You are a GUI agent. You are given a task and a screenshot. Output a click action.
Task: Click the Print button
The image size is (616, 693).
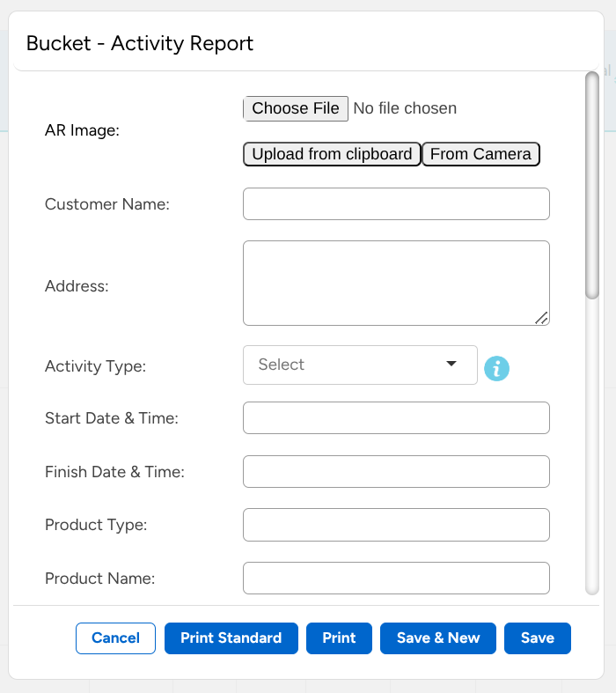tap(339, 638)
